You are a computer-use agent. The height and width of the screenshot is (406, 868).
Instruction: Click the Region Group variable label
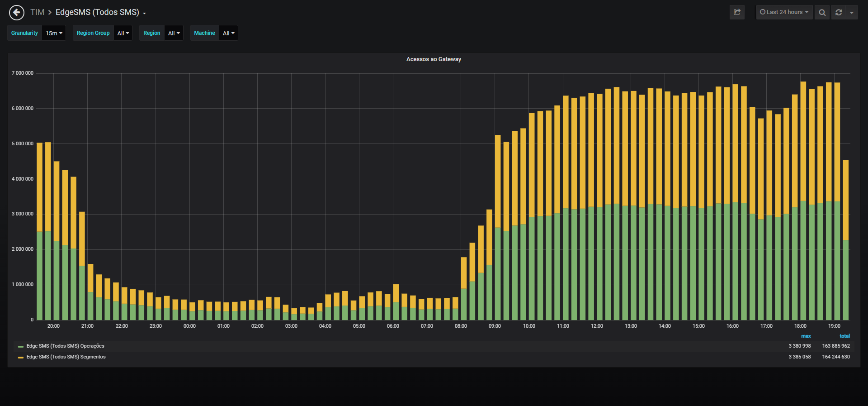(x=93, y=33)
